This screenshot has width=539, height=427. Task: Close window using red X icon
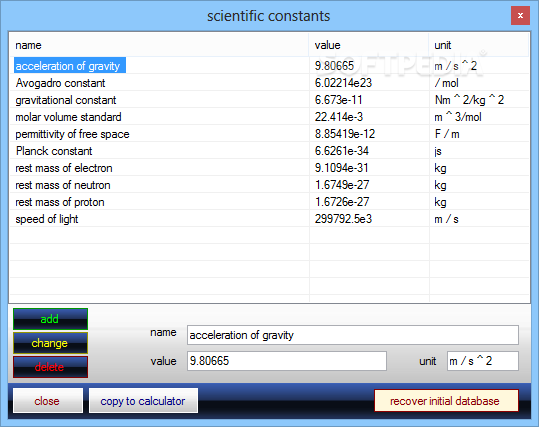tap(520, 15)
